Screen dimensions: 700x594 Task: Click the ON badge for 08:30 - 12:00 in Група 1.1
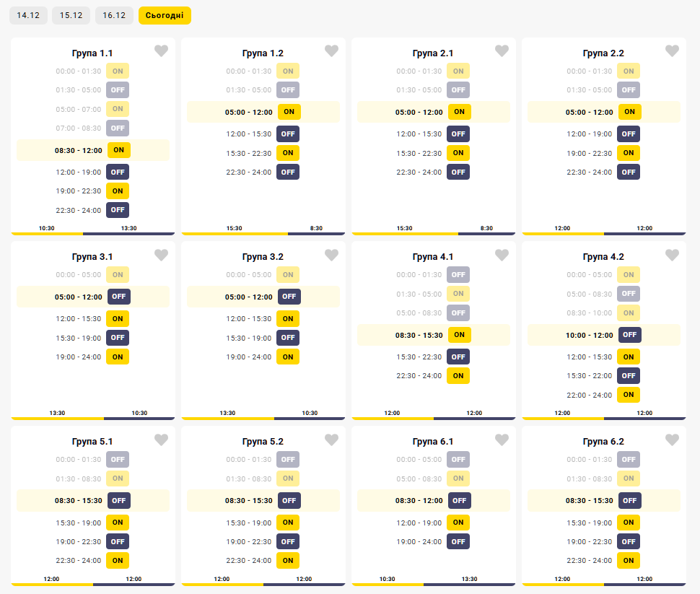pos(118,150)
